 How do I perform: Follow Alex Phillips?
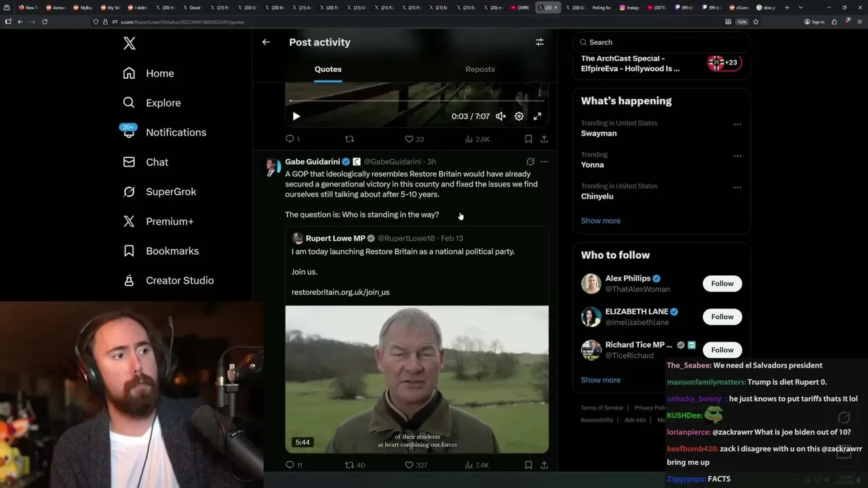[722, 283]
